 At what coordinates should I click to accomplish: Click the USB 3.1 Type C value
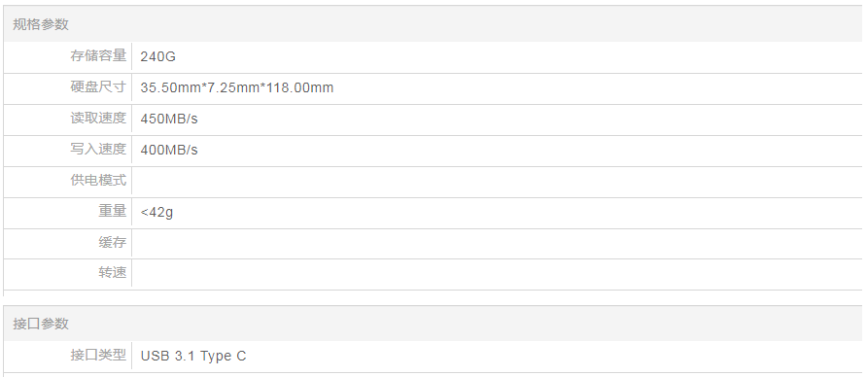193,356
